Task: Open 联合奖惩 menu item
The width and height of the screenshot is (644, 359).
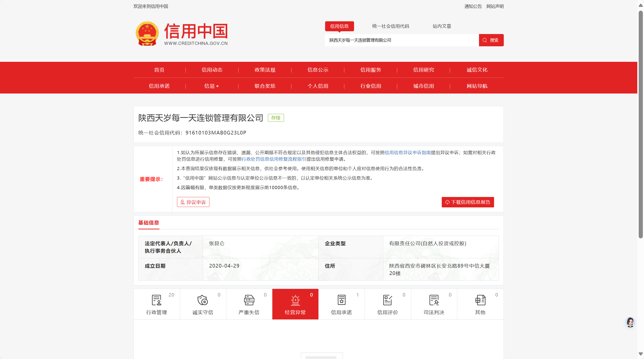Action: (x=265, y=86)
